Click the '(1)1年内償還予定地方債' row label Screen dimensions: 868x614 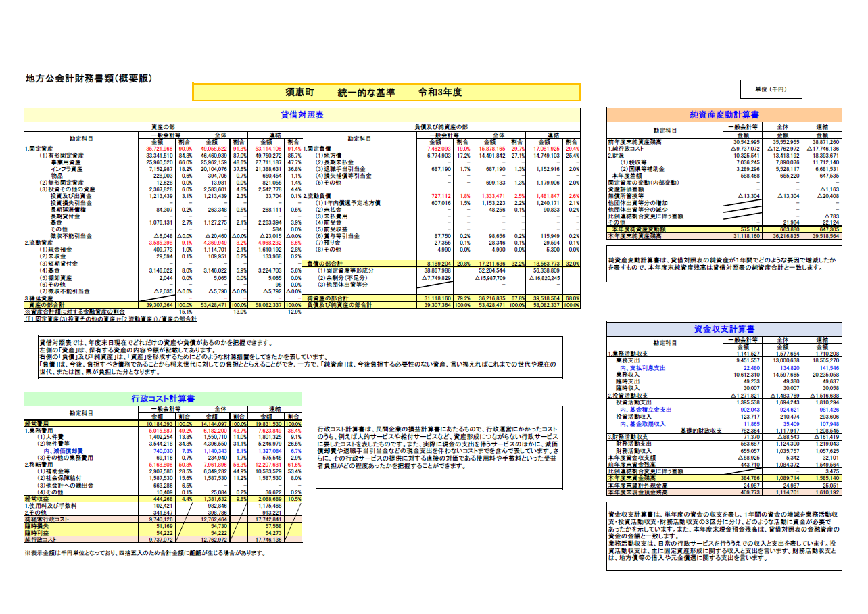pyautogui.click(x=347, y=203)
